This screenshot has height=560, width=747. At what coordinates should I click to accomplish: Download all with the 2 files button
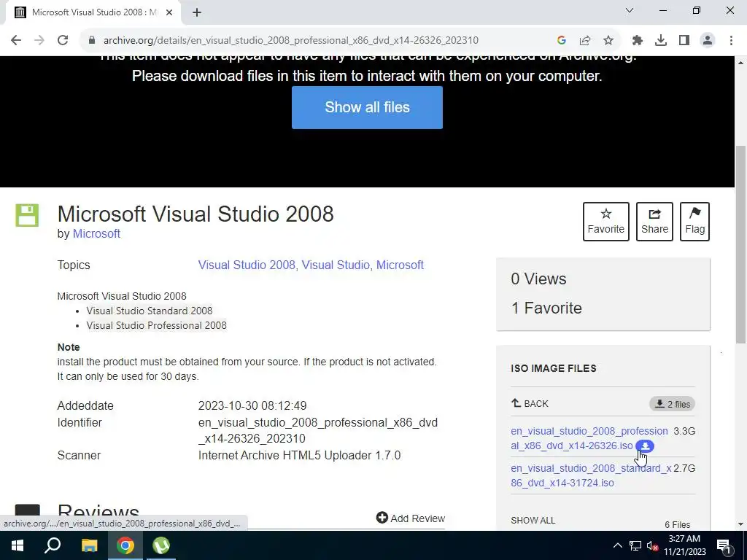coord(672,404)
